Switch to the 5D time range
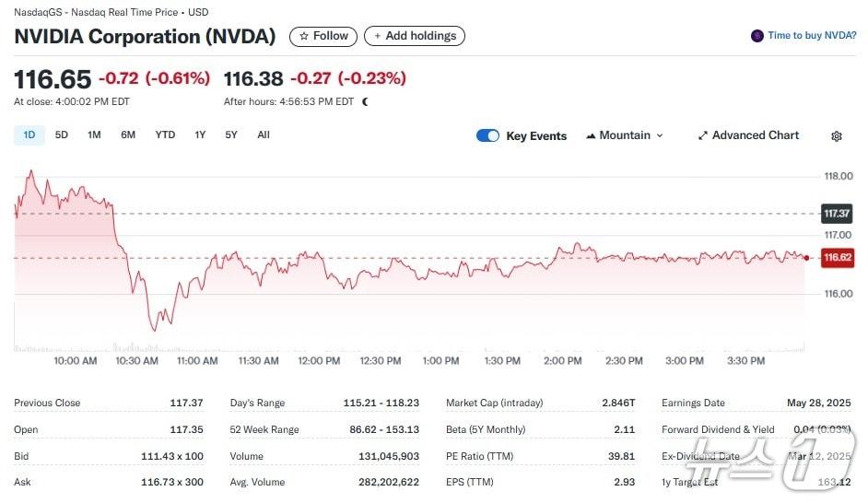Image resolution: width=868 pixels, height=503 pixels. (x=62, y=135)
